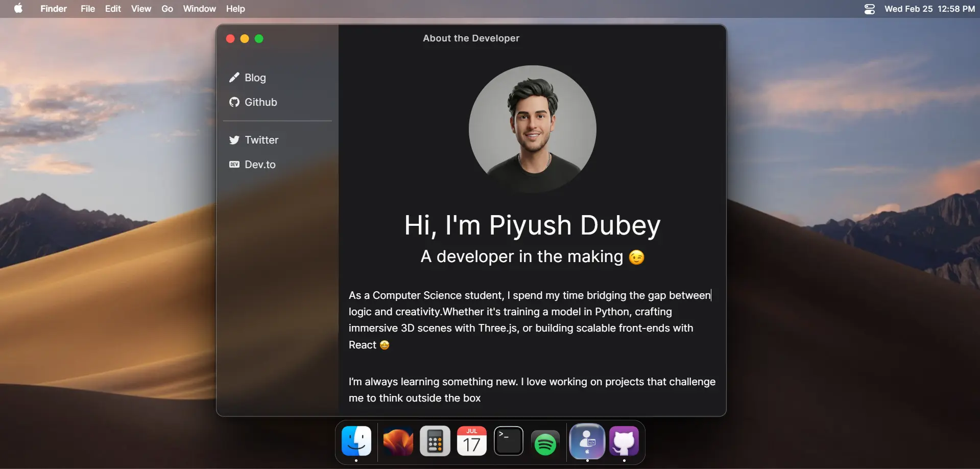The height and width of the screenshot is (469, 980).
Task: Open the Go menu in the menu bar
Action: [166, 9]
